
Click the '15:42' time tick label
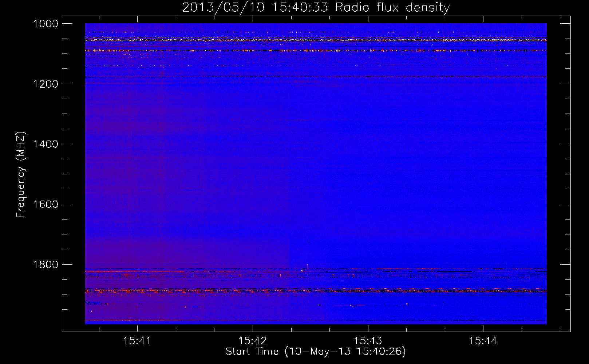[252, 341]
